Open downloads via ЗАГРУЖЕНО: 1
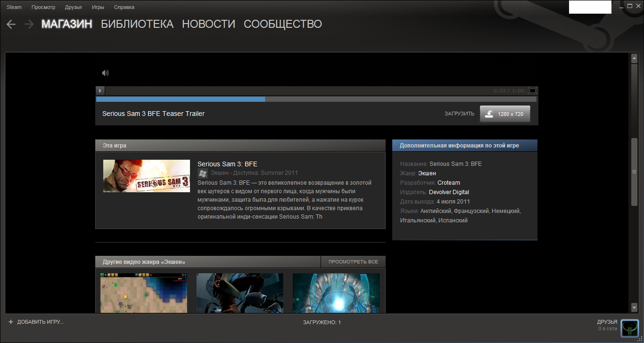The height and width of the screenshot is (343, 644). [x=322, y=322]
